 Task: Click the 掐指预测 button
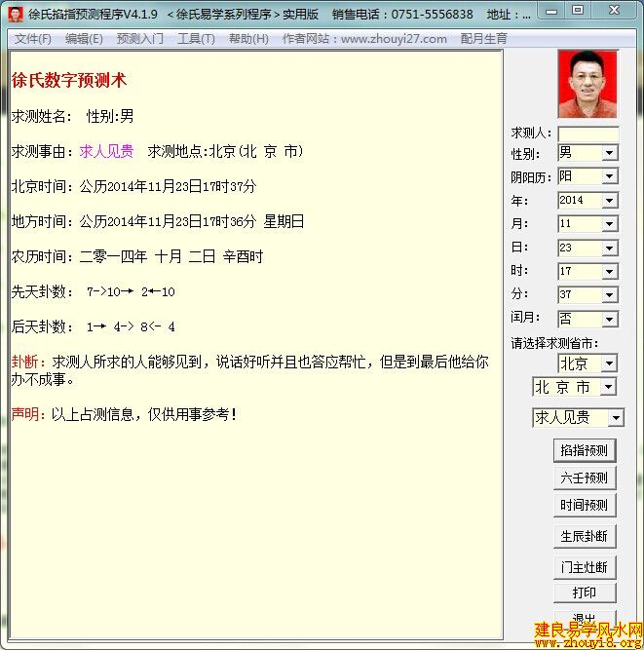[585, 450]
